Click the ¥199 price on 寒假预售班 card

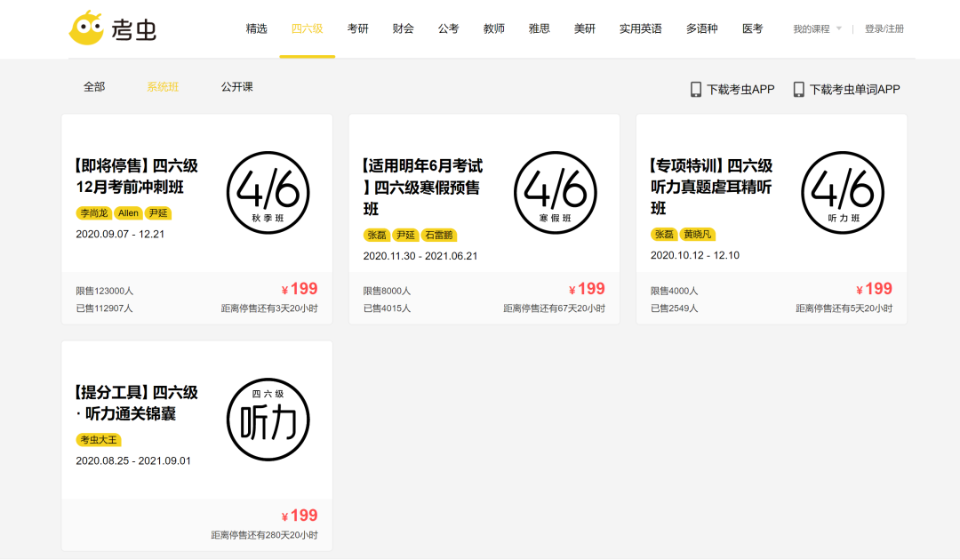588,288
